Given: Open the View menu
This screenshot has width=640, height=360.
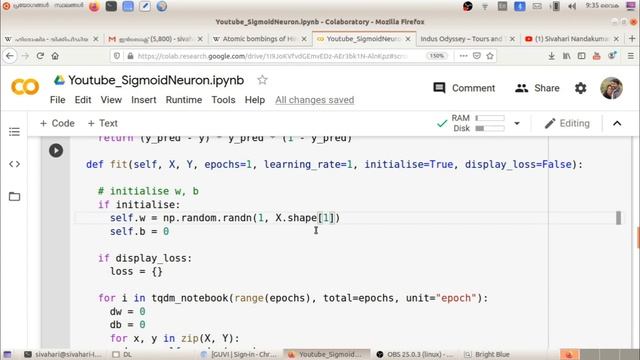Looking at the screenshot, I should tap(111, 100).
